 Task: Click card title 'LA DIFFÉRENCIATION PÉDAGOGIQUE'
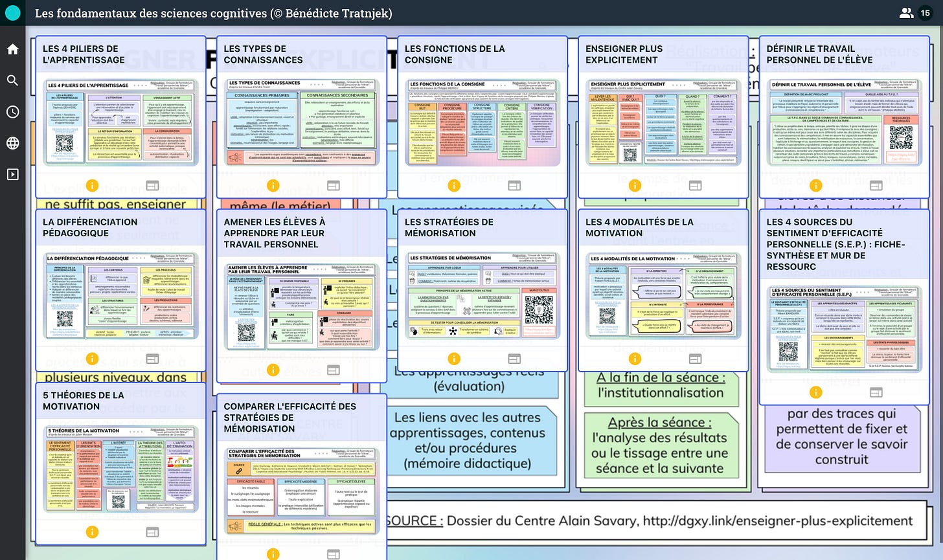pyautogui.click(x=90, y=227)
